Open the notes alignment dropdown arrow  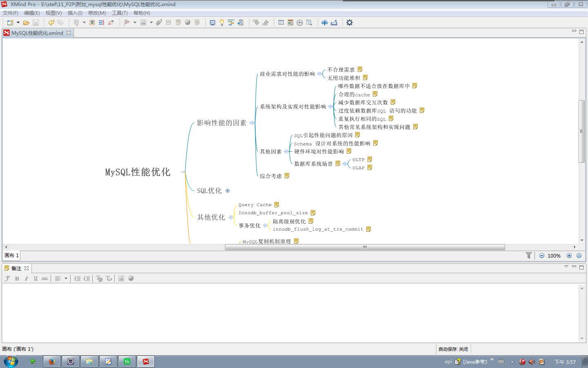coord(66,278)
